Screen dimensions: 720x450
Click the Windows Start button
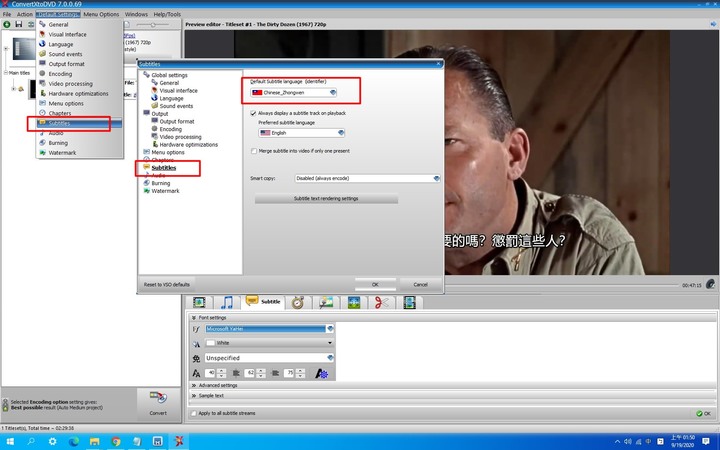pyautogui.click(x=10, y=442)
